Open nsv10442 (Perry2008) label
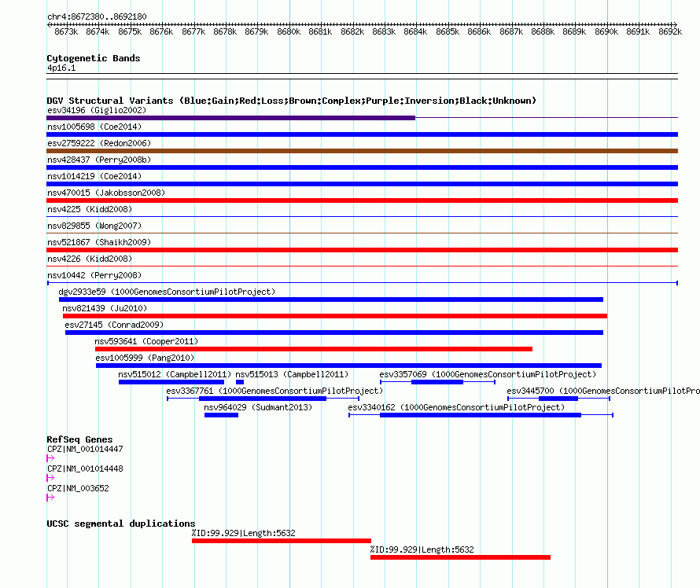This screenshot has height=588, width=700. click(x=94, y=275)
